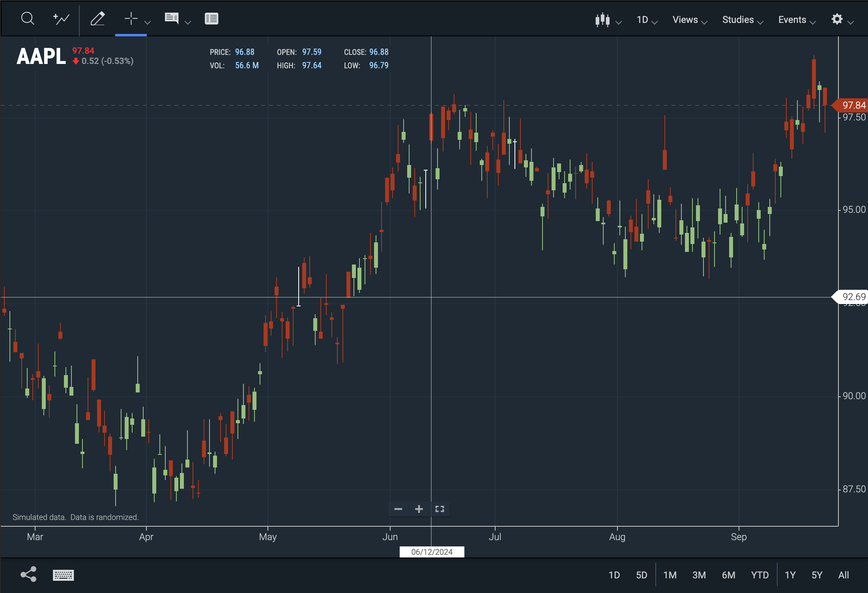Click the 95.00 price axis label
868x593 pixels.
click(854, 210)
